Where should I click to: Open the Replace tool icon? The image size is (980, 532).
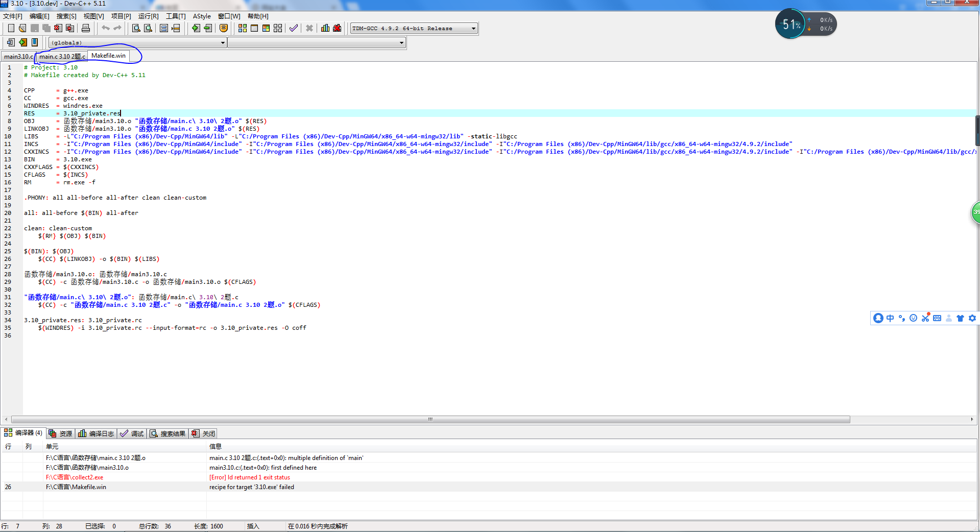pos(148,28)
